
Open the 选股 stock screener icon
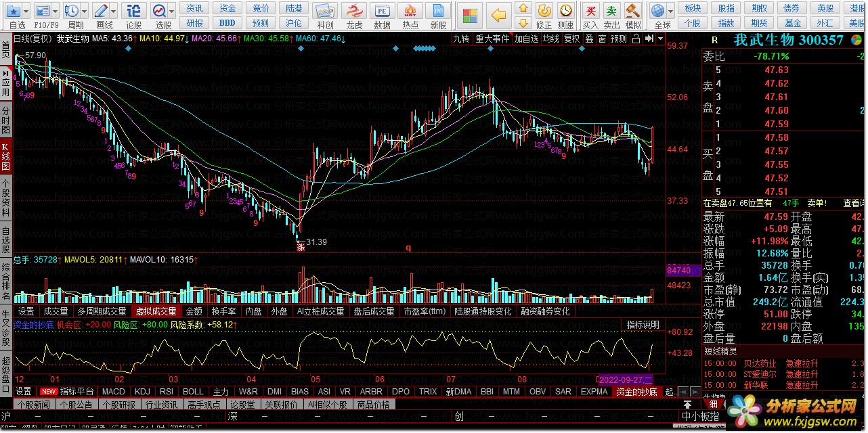160,12
